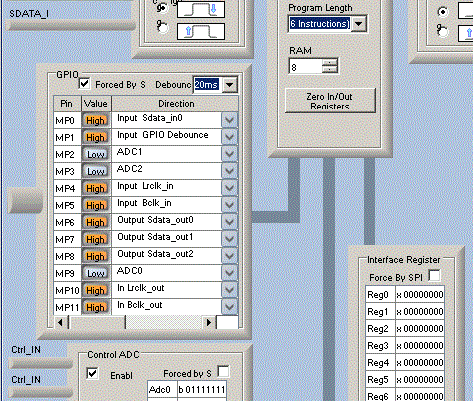Toggle MP1 High value button

[96, 137]
